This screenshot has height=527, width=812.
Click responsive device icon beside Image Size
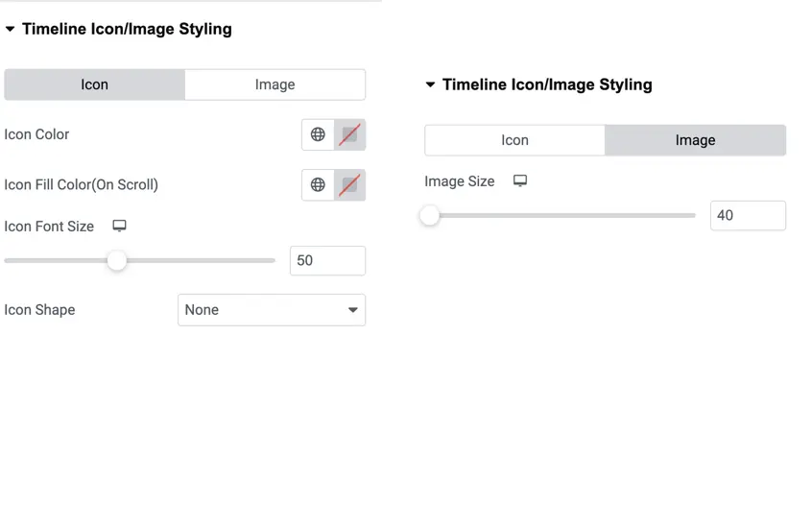tap(520, 180)
